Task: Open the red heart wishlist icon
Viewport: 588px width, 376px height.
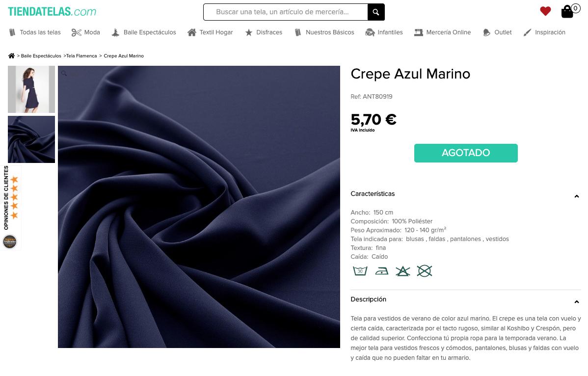Action: [545, 11]
